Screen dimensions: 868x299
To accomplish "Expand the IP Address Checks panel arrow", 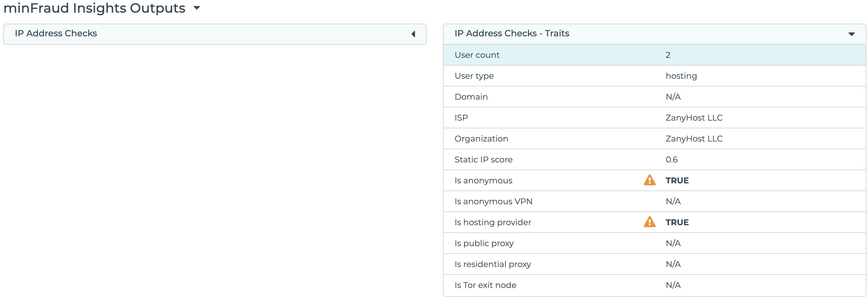I will [413, 34].
